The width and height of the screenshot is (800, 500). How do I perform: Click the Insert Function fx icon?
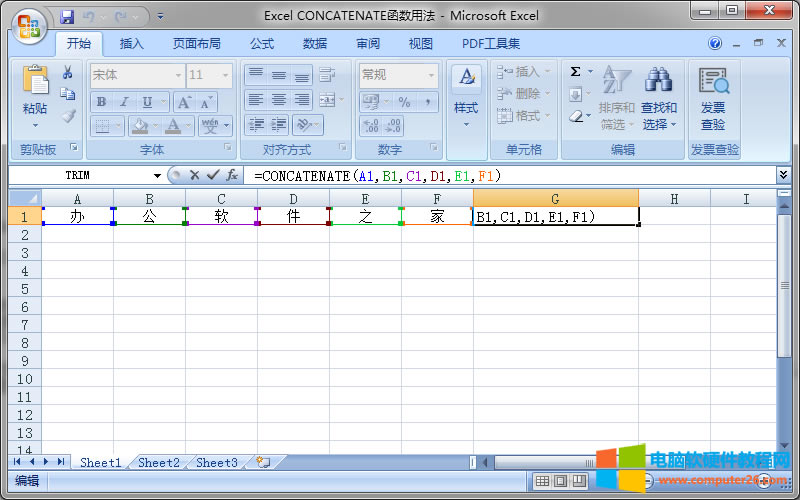click(x=231, y=175)
